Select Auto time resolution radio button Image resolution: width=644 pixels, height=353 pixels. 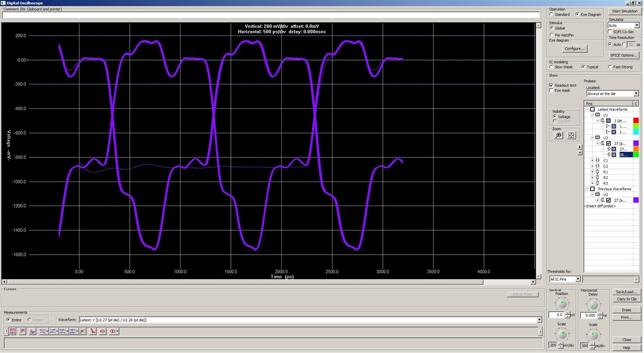point(610,44)
